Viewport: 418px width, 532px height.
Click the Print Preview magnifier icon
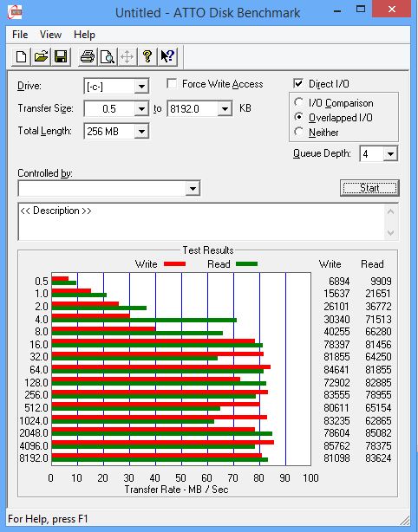[x=108, y=56]
